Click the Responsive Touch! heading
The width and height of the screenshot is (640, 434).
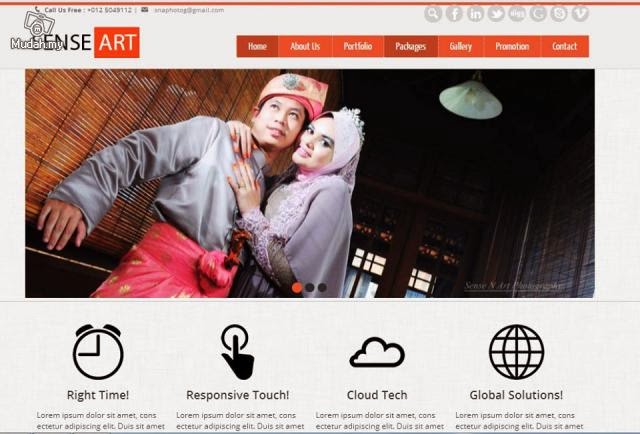click(x=238, y=395)
